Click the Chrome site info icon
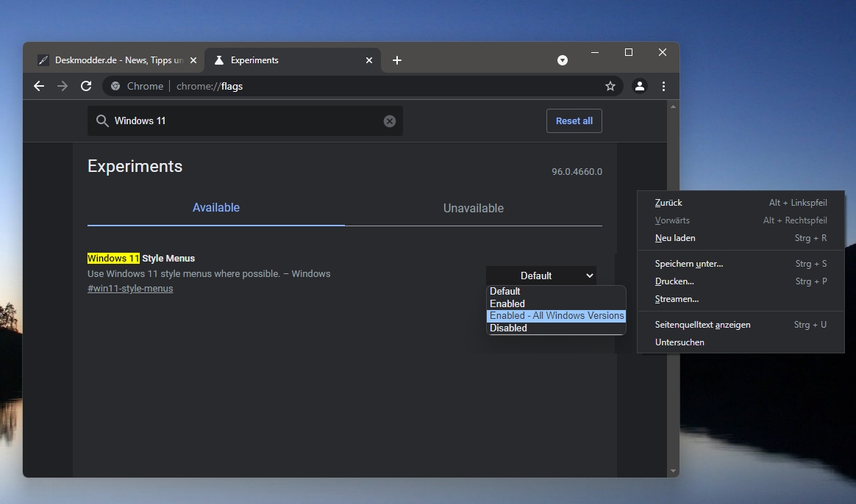856x504 pixels. click(x=115, y=86)
